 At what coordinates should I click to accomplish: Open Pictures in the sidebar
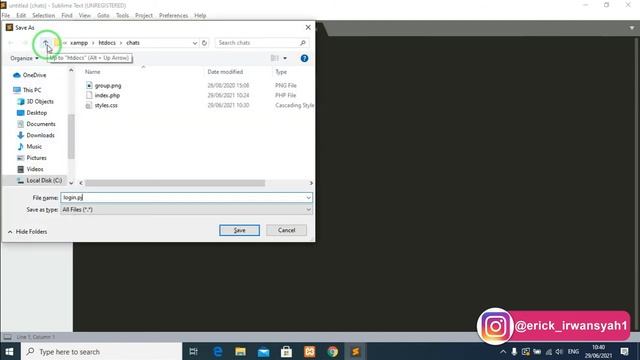tap(32, 158)
